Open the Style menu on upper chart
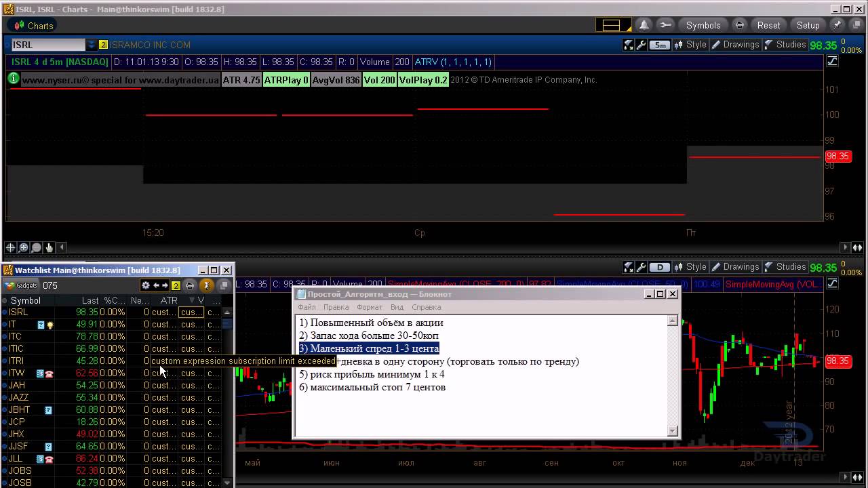Image resolution: width=868 pixels, height=488 pixels. click(690, 45)
